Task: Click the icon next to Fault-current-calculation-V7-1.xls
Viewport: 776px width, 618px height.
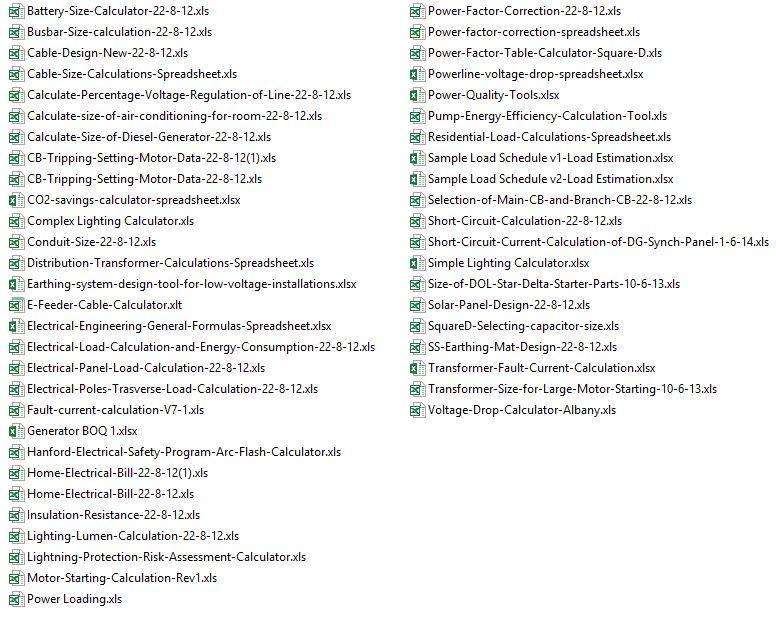Action: pos(16,410)
